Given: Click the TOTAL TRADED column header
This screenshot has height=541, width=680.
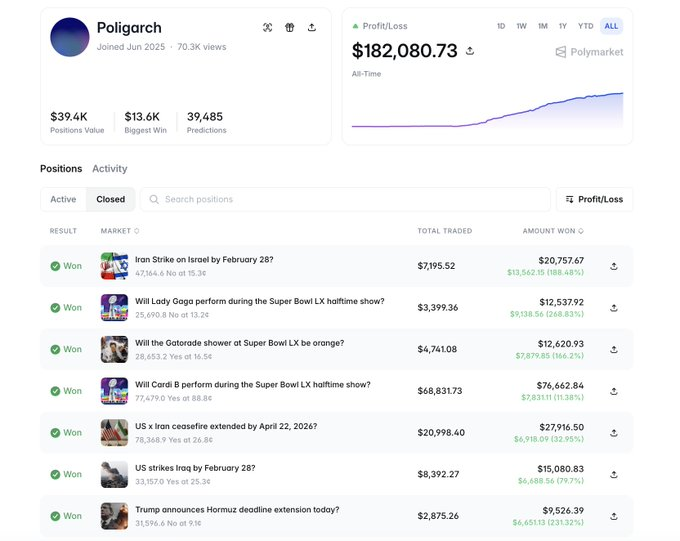Looking at the screenshot, I should click(445, 231).
